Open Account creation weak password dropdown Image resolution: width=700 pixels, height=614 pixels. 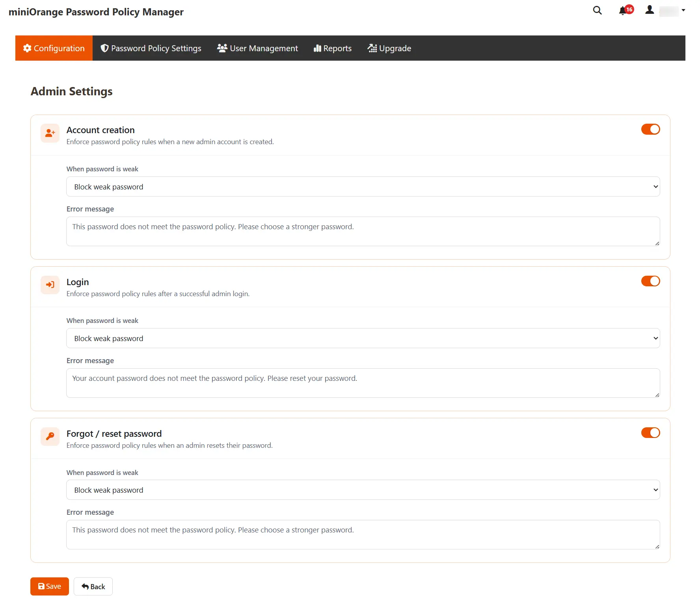tap(363, 187)
